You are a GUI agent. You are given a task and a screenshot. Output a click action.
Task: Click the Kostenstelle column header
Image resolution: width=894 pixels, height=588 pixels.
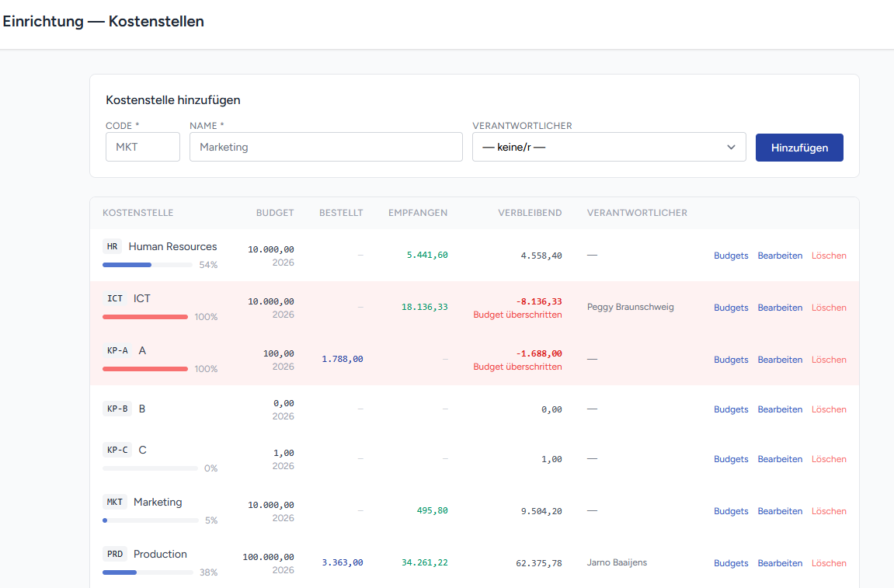coord(138,213)
